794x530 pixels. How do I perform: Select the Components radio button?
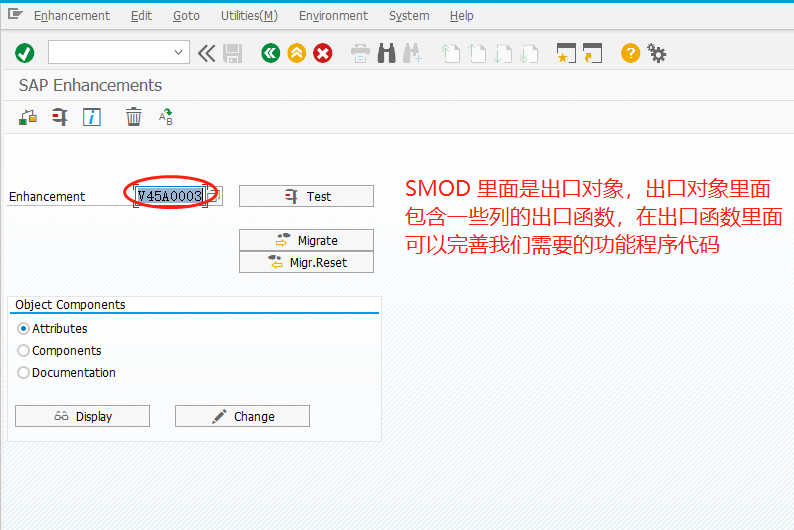point(23,350)
